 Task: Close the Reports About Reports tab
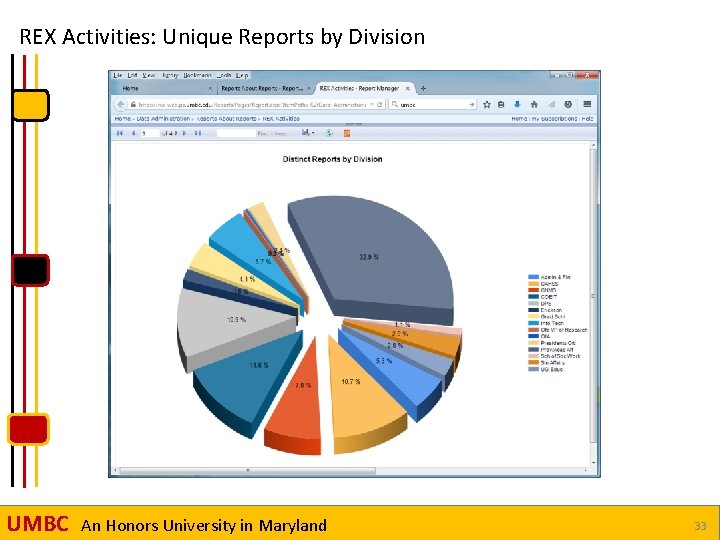(309, 88)
